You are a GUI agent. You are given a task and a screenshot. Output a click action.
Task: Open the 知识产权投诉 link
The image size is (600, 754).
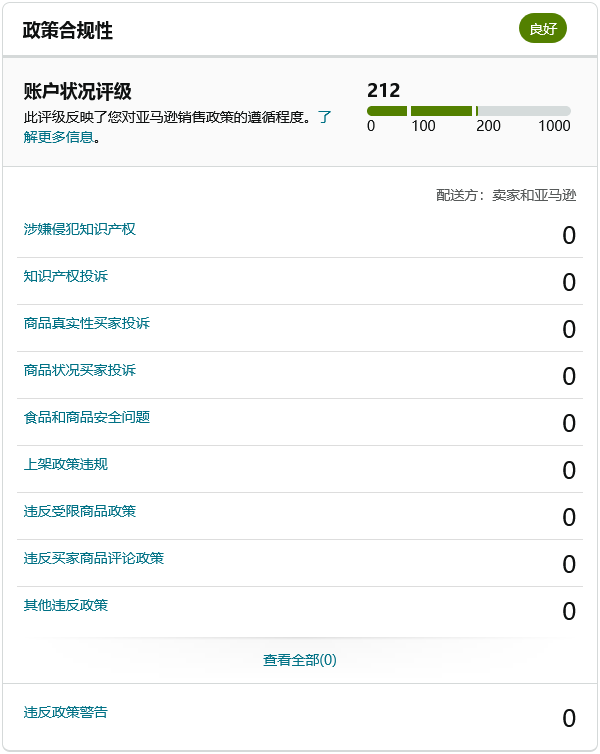pos(66,276)
